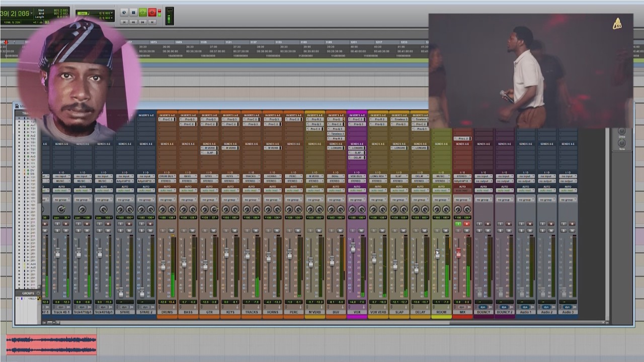This screenshot has height=362, width=644.
Task: Mute the BASS track
Action: tap(192, 230)
